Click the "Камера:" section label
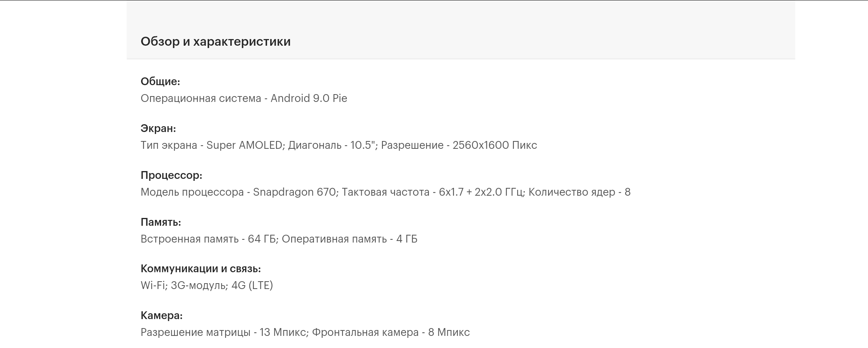The image size is (868, 348). tap(161, 316)
